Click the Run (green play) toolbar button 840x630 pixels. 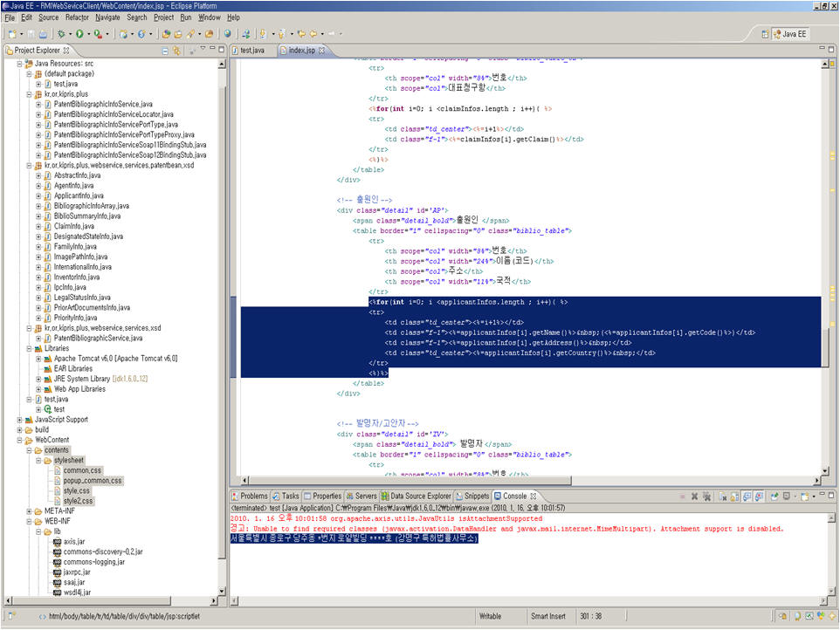point(79,34)
